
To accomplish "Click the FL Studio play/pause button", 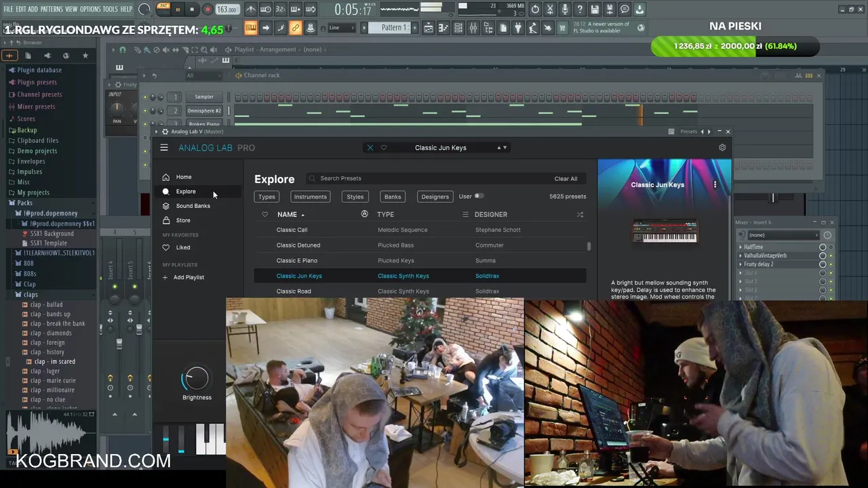I will [x=178, y=9].
